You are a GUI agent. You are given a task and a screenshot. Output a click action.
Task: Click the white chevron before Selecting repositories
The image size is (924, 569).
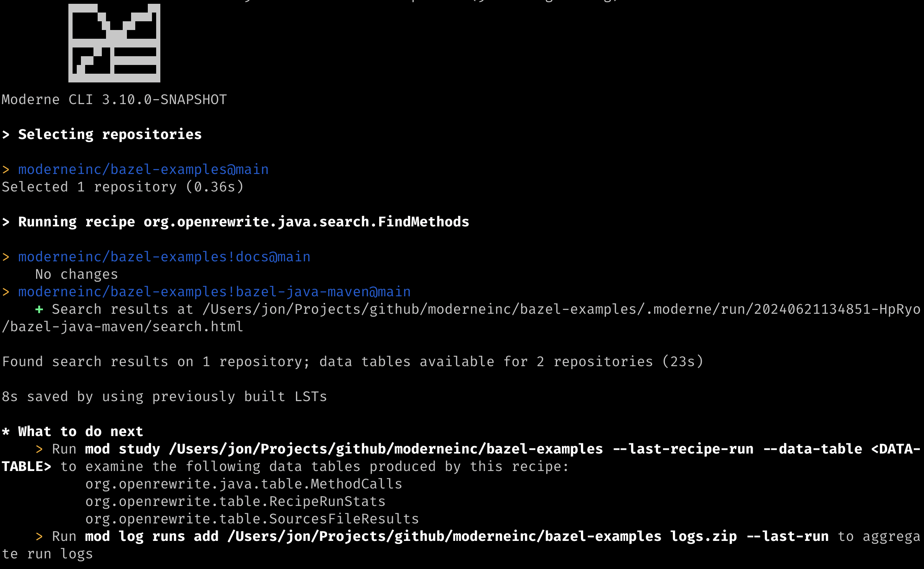click(6, 135)
